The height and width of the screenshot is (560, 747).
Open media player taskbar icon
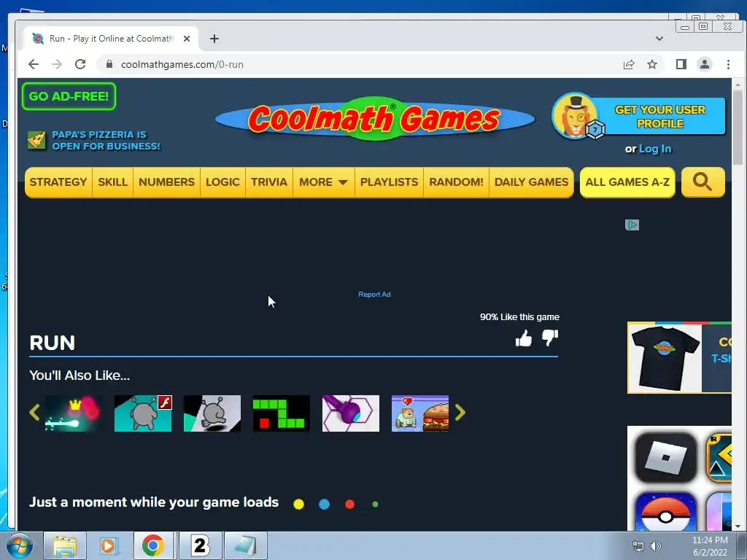pos(109,545)
